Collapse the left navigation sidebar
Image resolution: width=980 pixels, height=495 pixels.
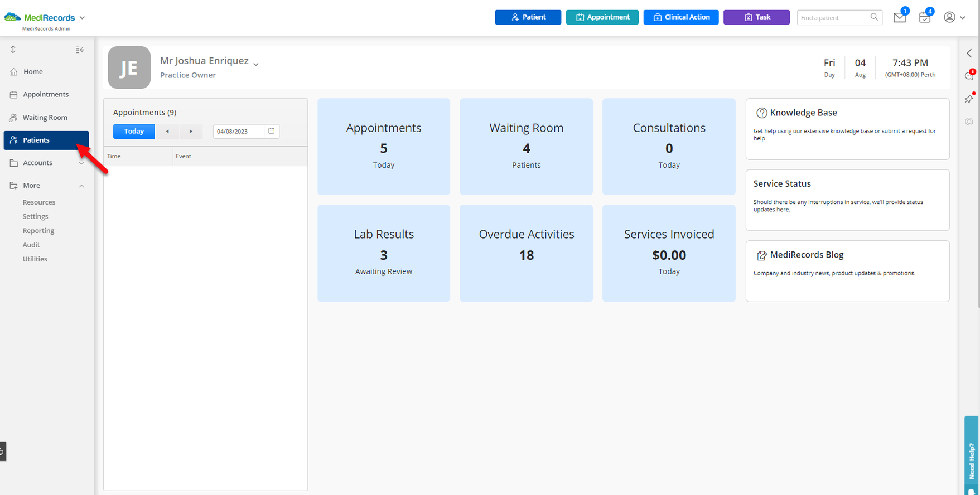coord(80,50)
